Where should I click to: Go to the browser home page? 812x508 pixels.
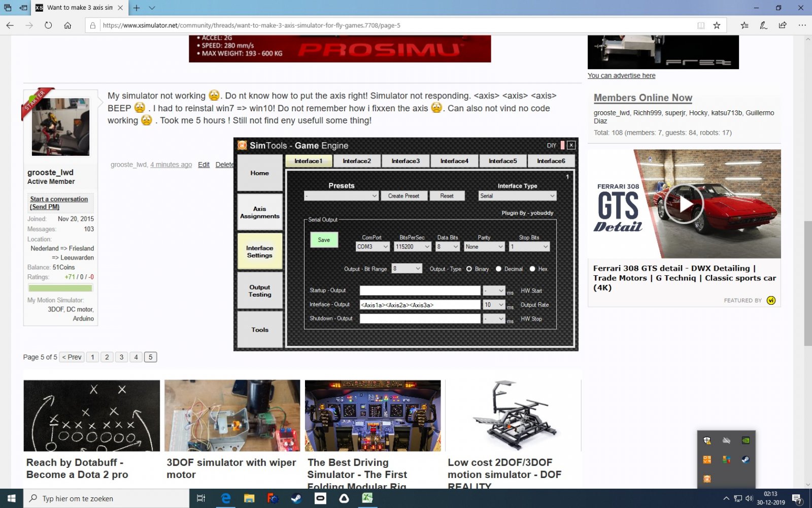point(67,25)
